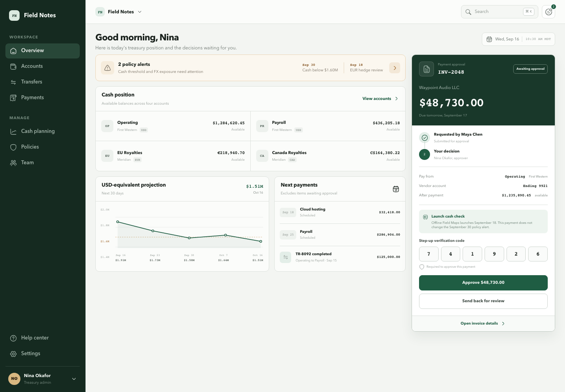Click Approve $48,730.00 button
Image resolution: width=565 pixels, height=392 pixels.
tap(483, 283)
